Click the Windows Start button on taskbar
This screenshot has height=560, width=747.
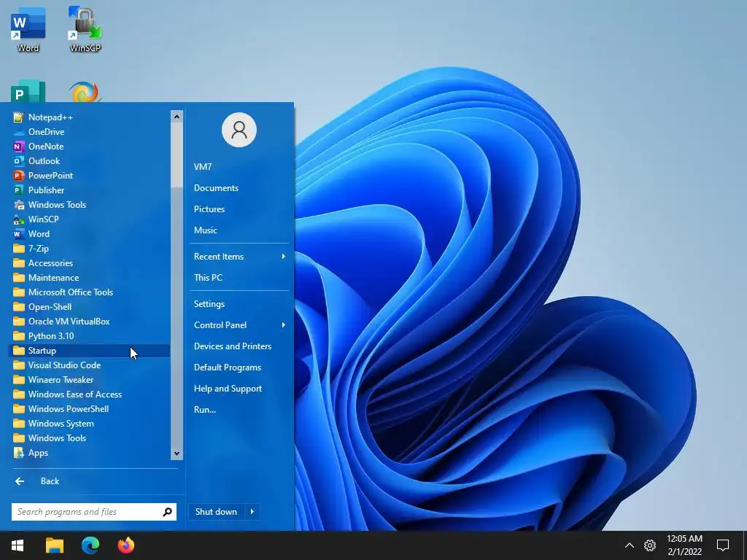point(18,545)
